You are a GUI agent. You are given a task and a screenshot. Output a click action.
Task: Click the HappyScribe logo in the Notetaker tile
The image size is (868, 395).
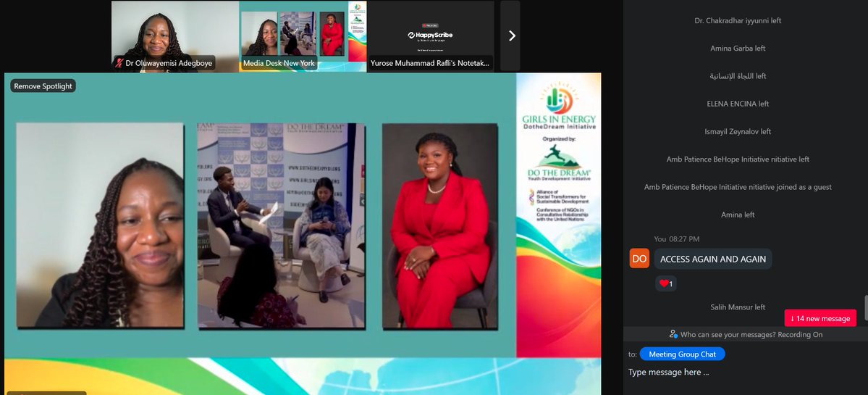(430, 35)
